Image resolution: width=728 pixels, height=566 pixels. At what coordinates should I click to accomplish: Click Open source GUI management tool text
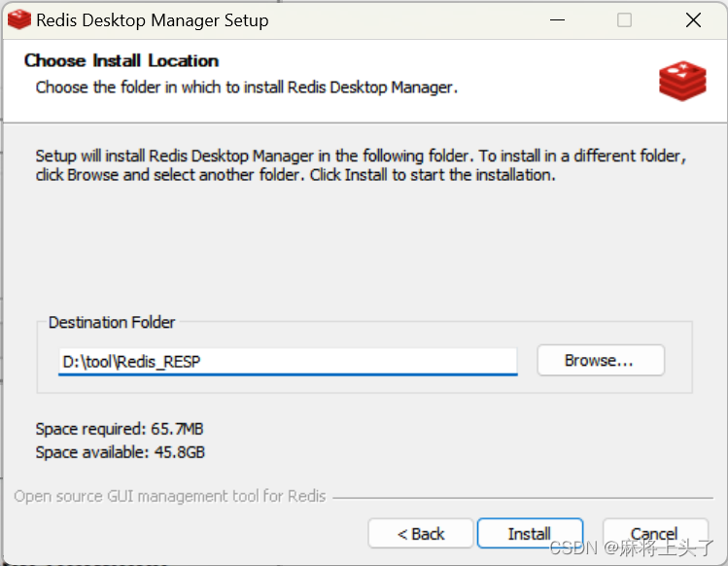pos(170,496)
